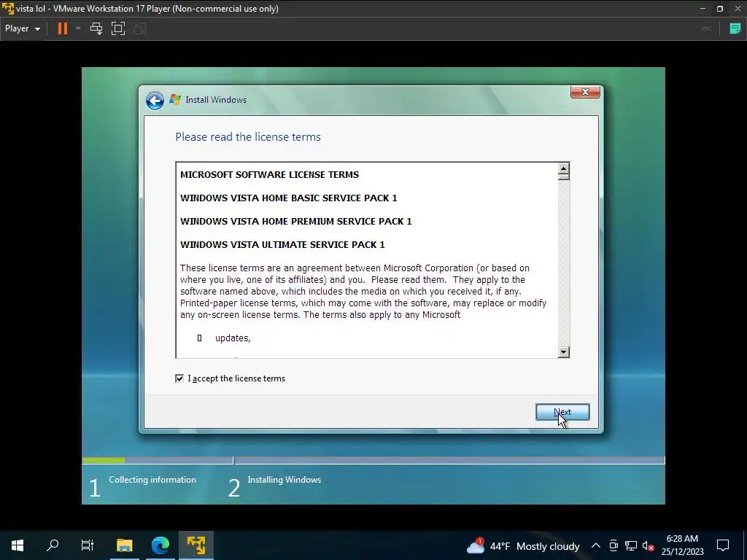The image size is (747, 560).
Task: Launch Microsoft Edge from the taskbar
Action: (x=160, y=545)
